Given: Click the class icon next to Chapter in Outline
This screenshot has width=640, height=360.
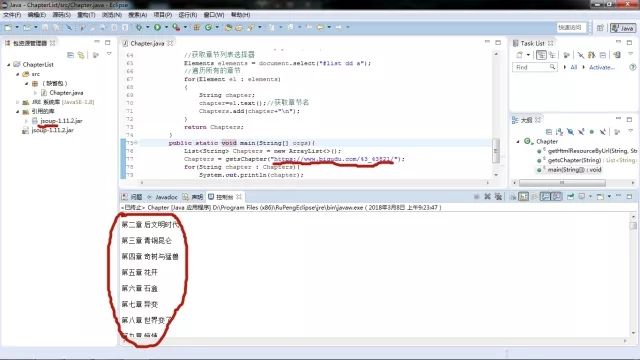Looking at the screenshot, I should (x=528, y=141).
